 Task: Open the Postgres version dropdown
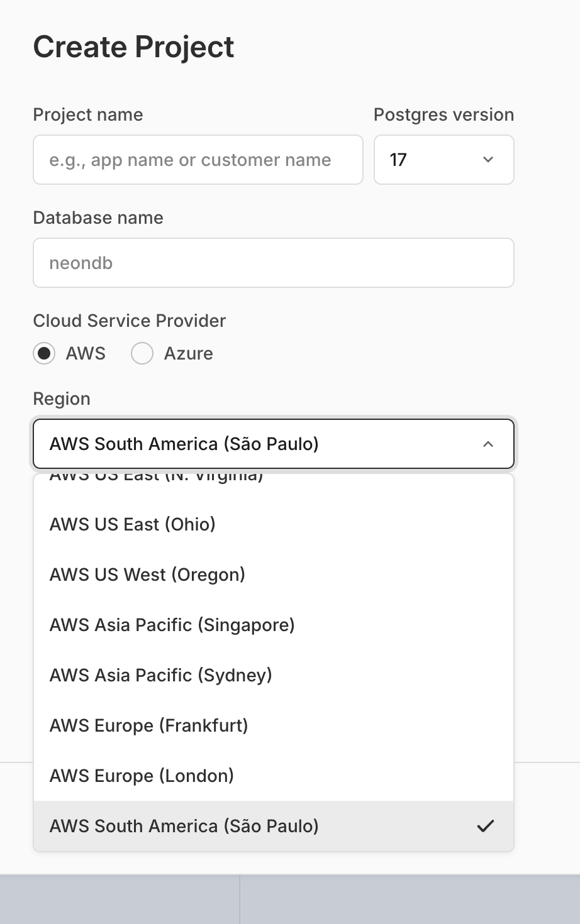[x=444, y=160]
